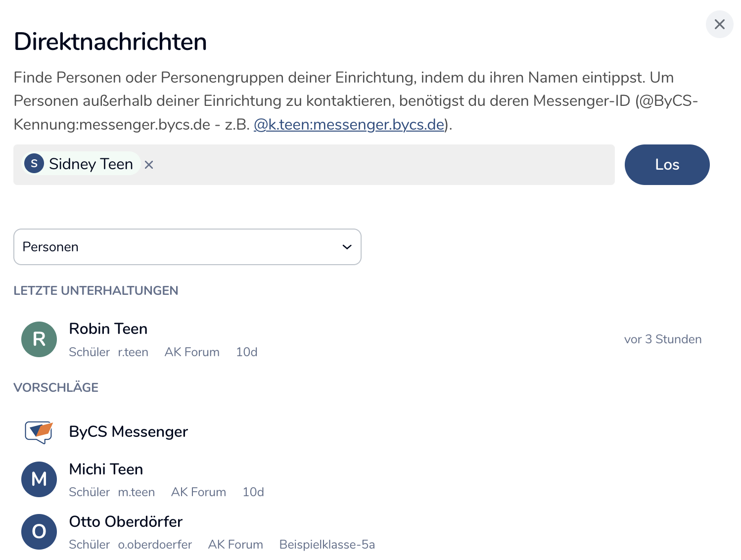Click Otto's Beispielklasse-5a class label
741x560 pixels.
327,545
